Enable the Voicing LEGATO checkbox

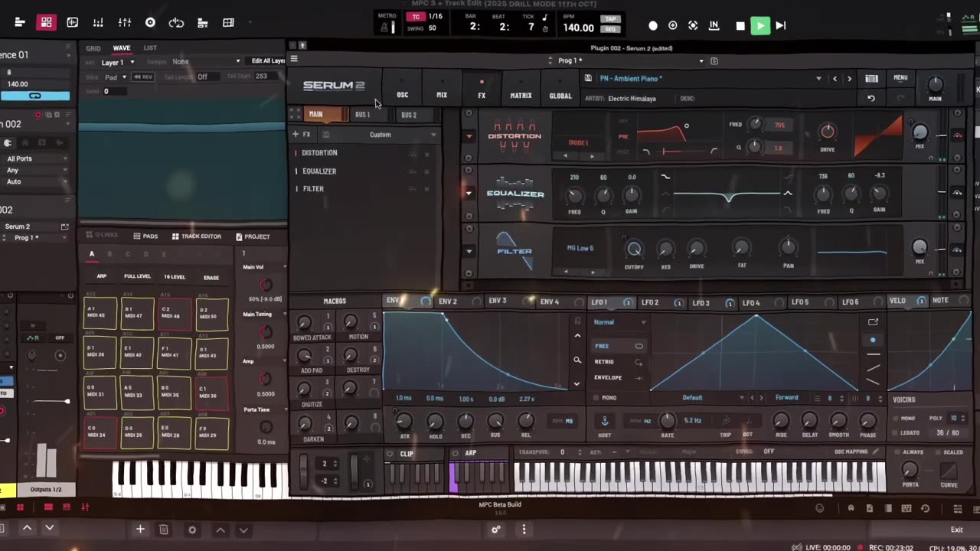(x=896, y=432)
